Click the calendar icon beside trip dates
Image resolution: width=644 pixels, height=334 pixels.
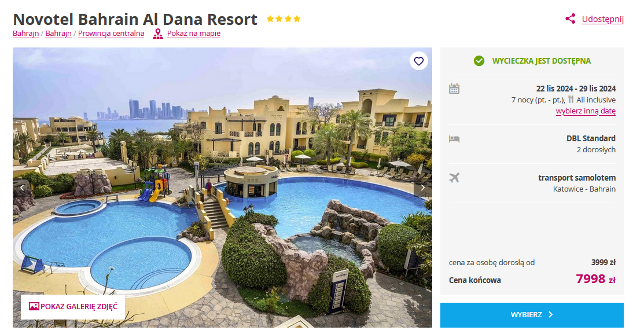tap(454, 89)
